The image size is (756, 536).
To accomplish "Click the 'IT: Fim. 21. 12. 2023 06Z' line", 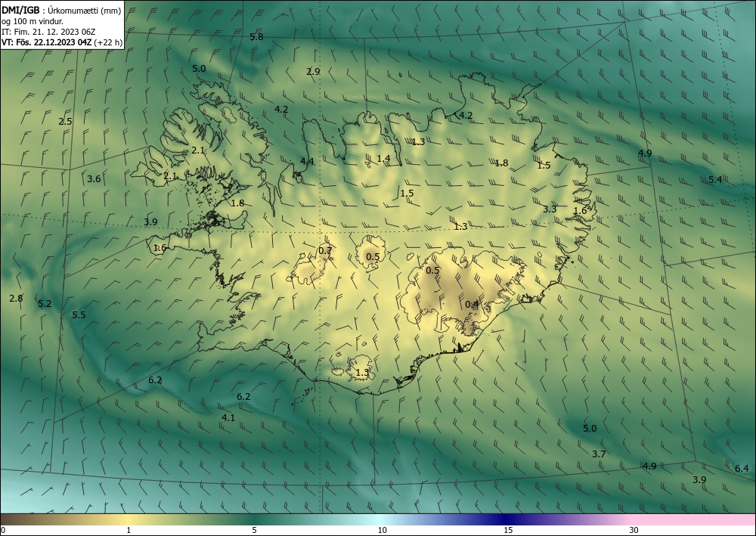I will pyautogui.click(x=48, y=32).
